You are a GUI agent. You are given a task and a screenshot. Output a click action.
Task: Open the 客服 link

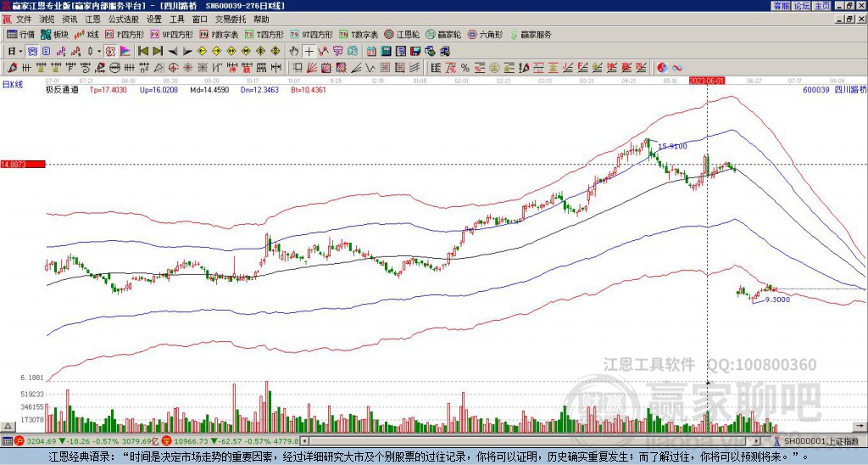coord(781,6)
